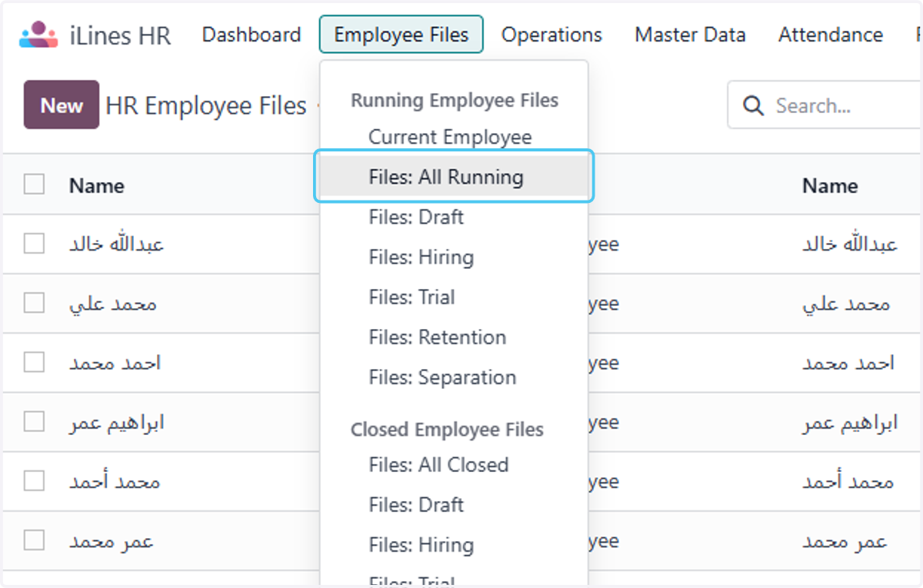Tick the checkbox for عمر محمد
Image resolution: width=923 pixels, height=588 pixels.
tap(34, 540)
